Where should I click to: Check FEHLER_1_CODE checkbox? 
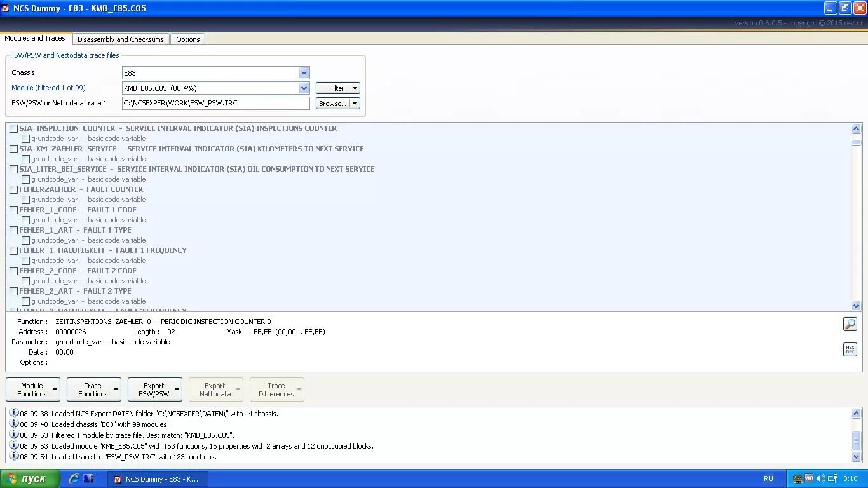[x=13, y=210]
